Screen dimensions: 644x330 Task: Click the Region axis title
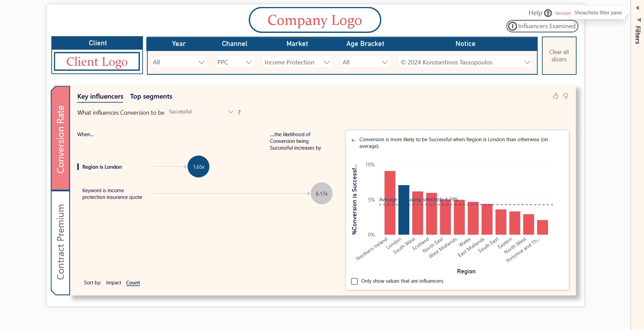tap(466, 271)
